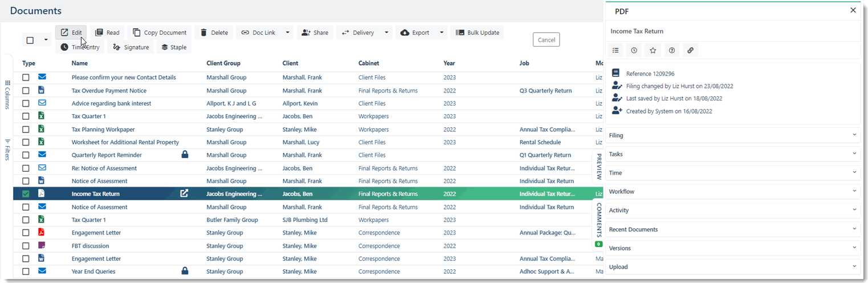
Task: Click the details list icon in PDF panel
Action: tap(616, 50)
